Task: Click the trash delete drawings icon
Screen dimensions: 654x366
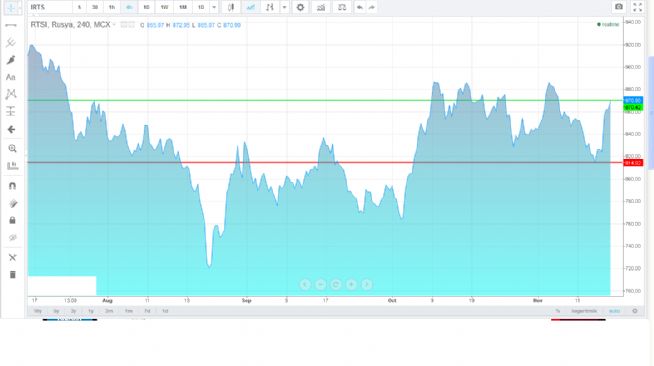Action: pyautogui.click(x=13, y=275)
